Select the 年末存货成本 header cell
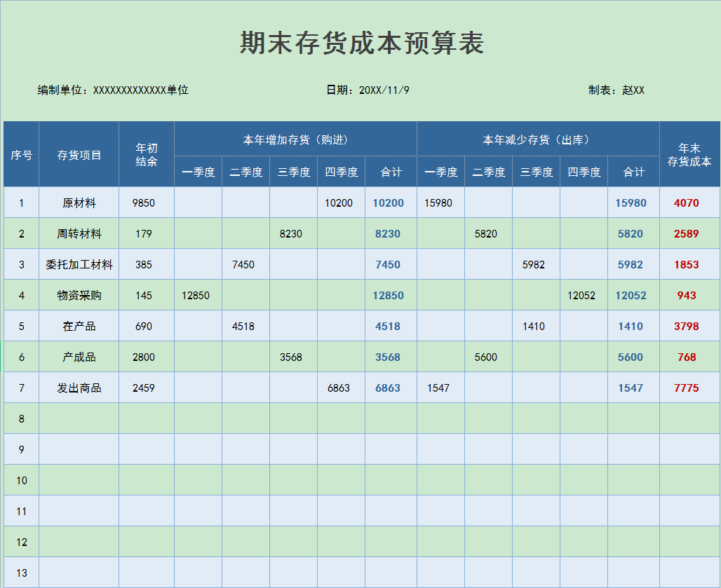Screen dimensions: 721x588 point(689,153)
